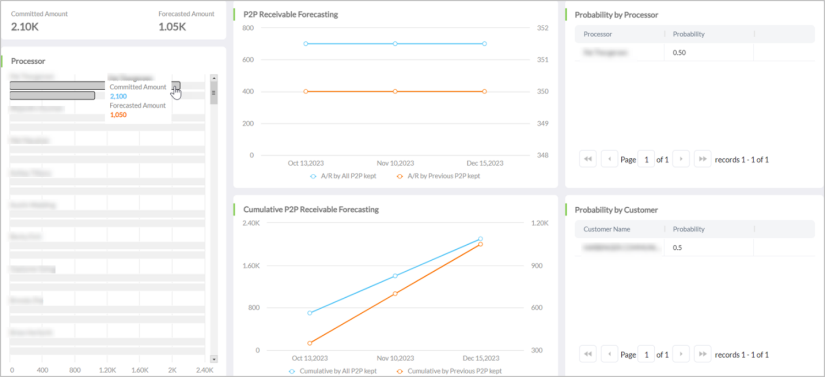Viewport: 825px width, 377px height.
Task: Go to next page in Probability by Customer
Action: 681,354
